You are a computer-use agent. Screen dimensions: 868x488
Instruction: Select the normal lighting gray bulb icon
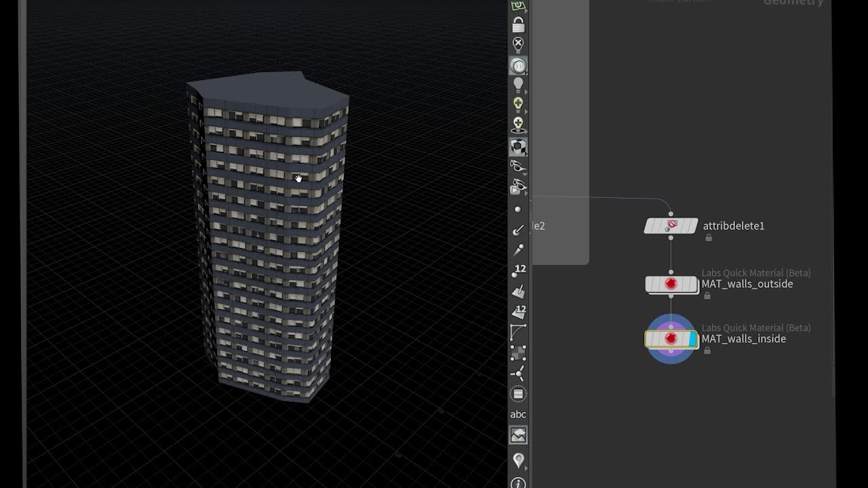click(518, 85)
